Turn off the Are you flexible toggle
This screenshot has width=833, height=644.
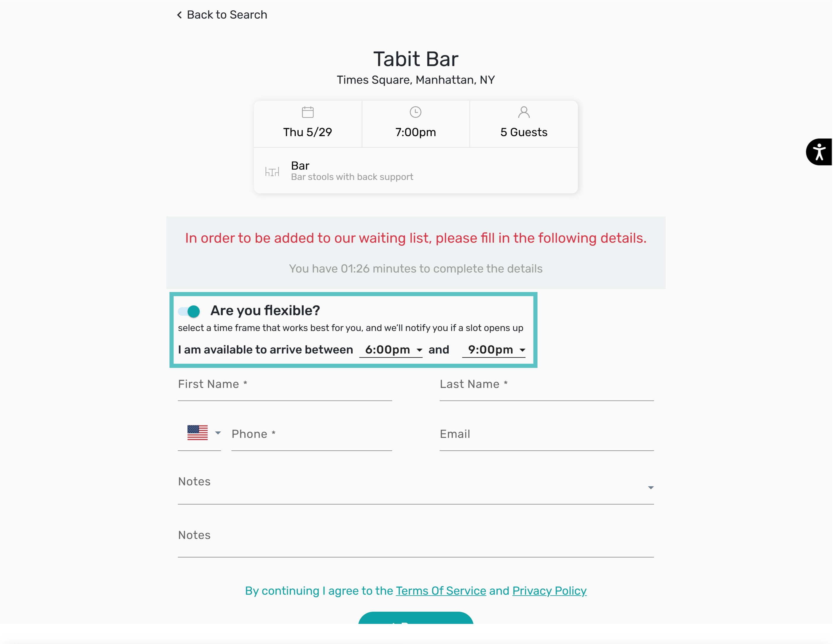[x=189, y=311]
